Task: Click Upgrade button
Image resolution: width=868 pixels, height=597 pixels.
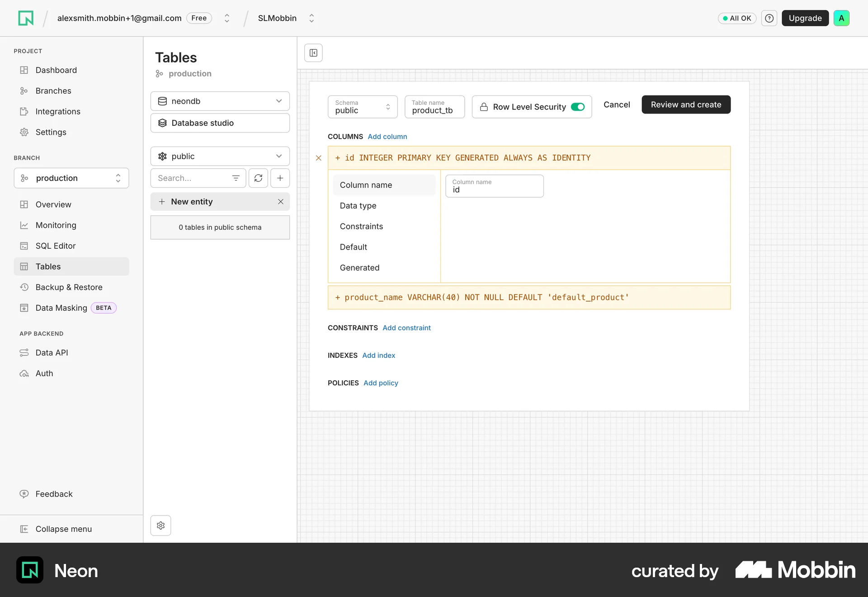Action: coord(805,18)
